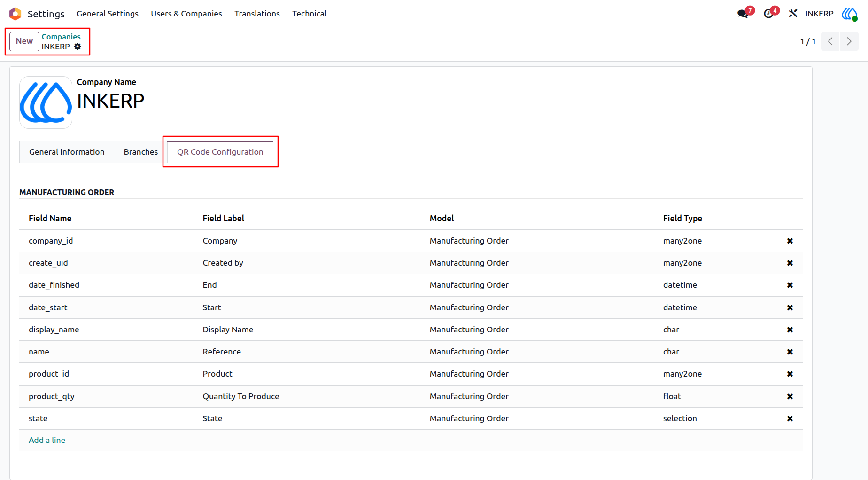Click the Quantity To Produce label cell
The image size is (868, 480).
[x=241, y=396]
